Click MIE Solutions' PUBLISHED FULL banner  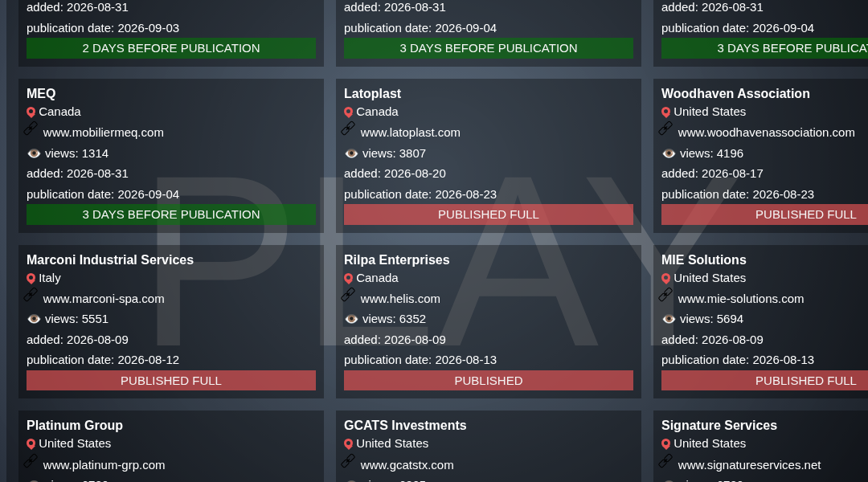click(764, 381)
